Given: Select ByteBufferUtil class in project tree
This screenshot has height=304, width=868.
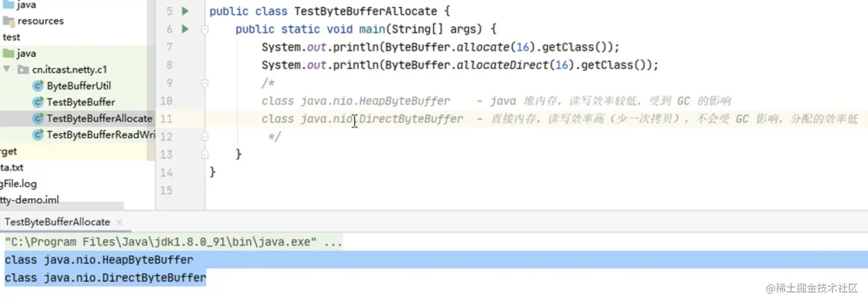Looking at the screenshot, I should click(x=79, y=86).
